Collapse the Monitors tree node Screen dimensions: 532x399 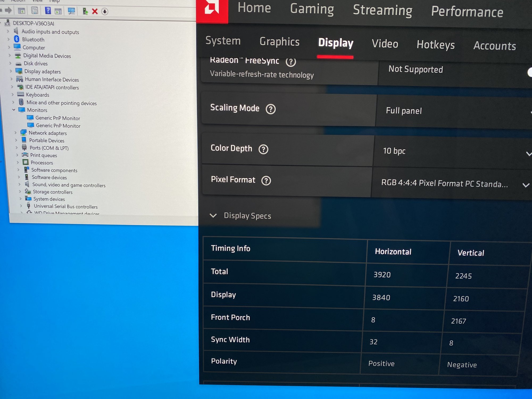click(14, 110)
